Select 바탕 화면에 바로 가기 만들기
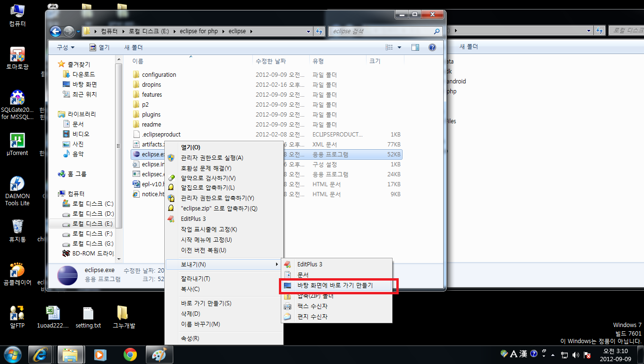The height and width of the screenshot is (364, 644). point(337,285)
